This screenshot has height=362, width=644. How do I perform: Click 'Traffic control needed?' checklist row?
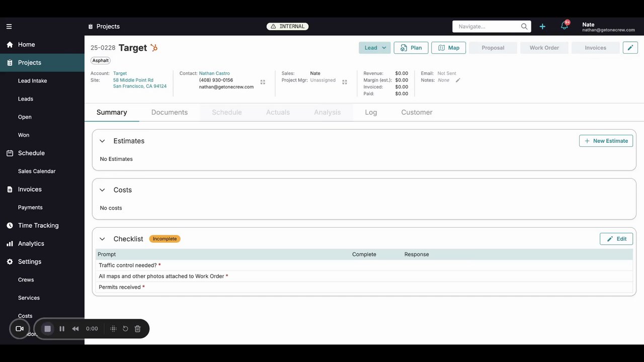tap(364, 265)
